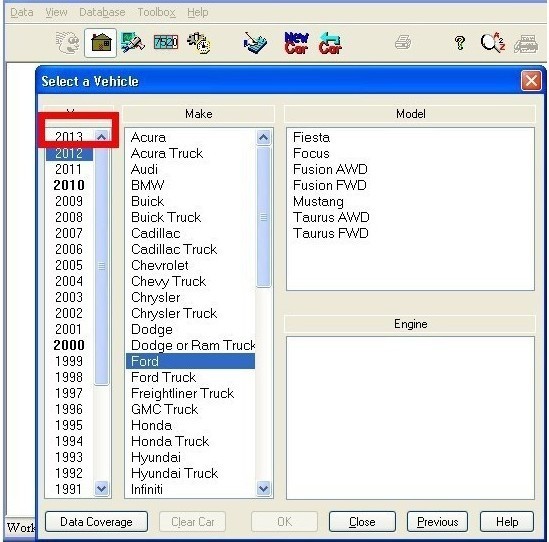Viewport: 549px width, 542px height.
Task: Click the Make list scrollbar thumb
Action: click(x=263, y=217)
